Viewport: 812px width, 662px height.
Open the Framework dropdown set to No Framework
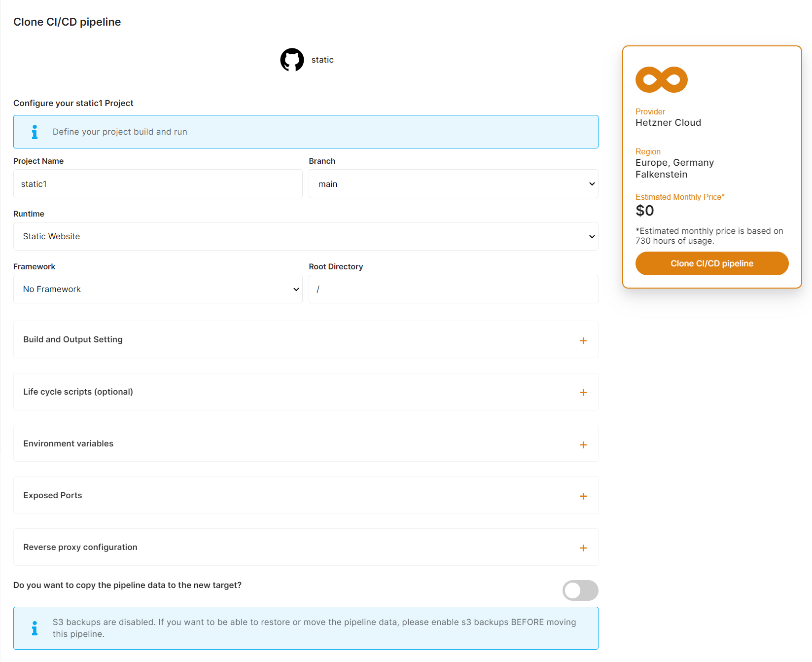coord(158,289)
